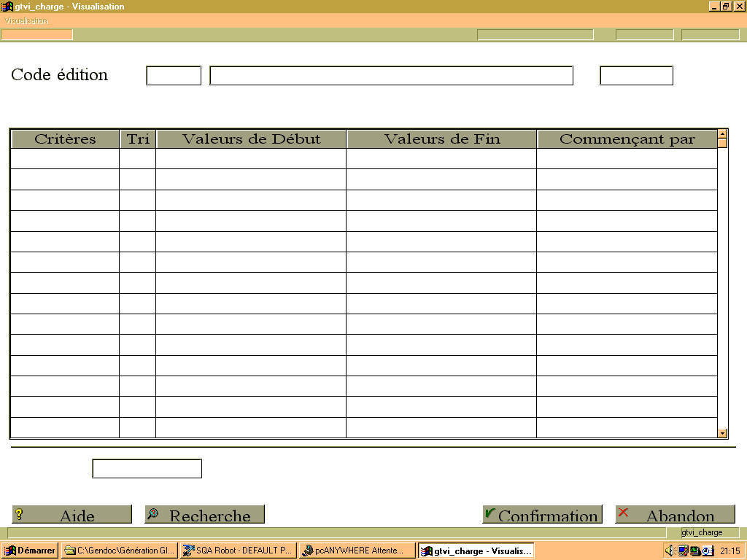Click the red X icon on Abandon
The height and width of the screenshot is (560, 747).
tap(623, 513)
